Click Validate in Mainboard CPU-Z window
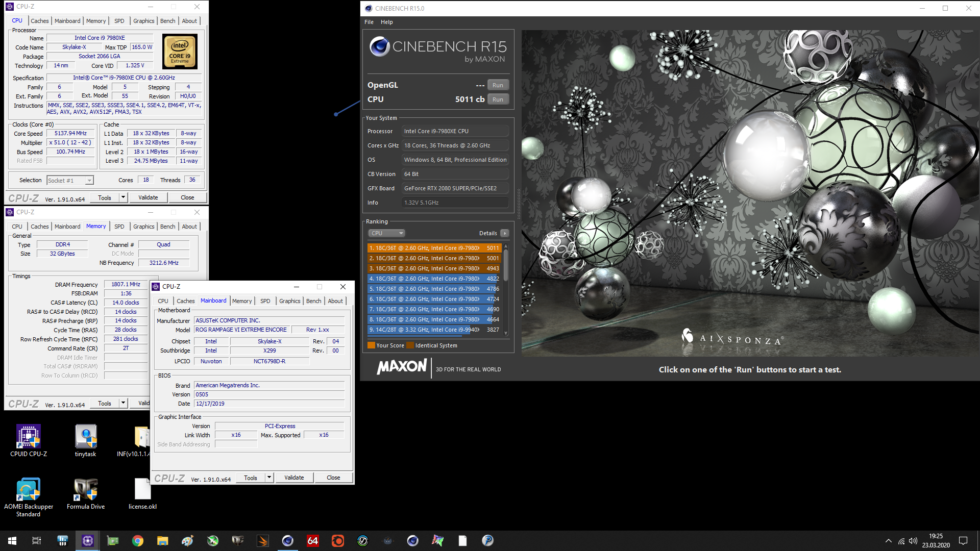The height and width of the screenshot is (551, 980). click(x=294, y=478)
